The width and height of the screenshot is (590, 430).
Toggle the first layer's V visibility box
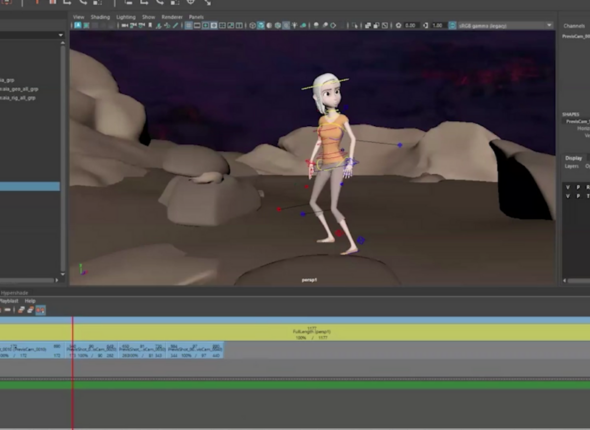click(x=568, y=187)
